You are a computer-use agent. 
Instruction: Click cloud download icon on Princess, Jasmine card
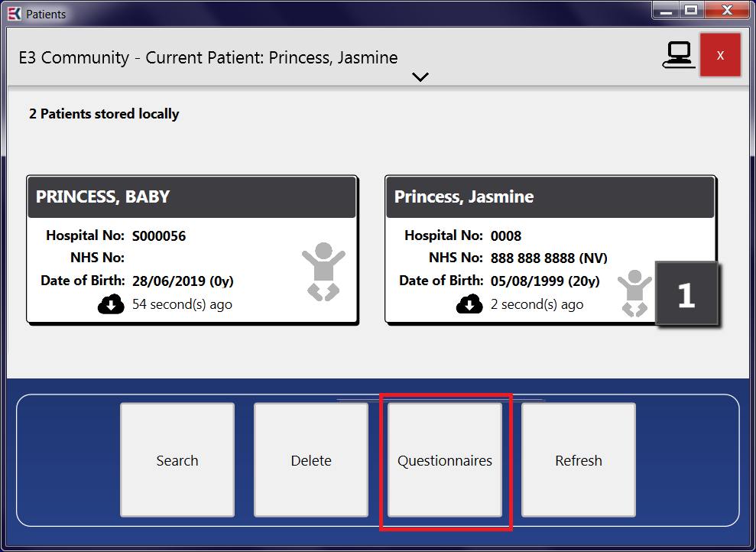469,304
